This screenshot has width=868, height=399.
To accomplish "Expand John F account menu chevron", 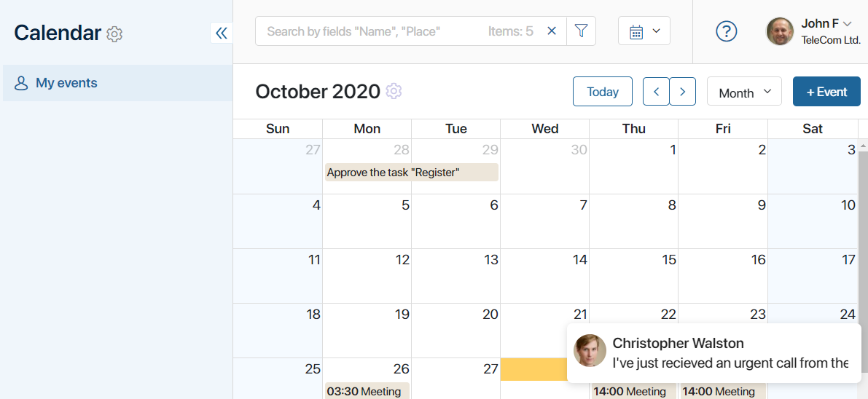I will tap(847, 24).
